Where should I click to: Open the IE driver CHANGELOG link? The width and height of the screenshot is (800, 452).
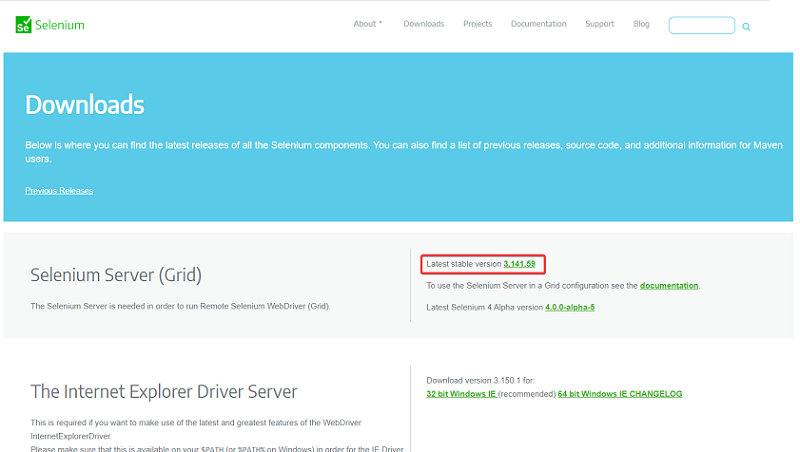pyautogui.click(x=656, y=393)
